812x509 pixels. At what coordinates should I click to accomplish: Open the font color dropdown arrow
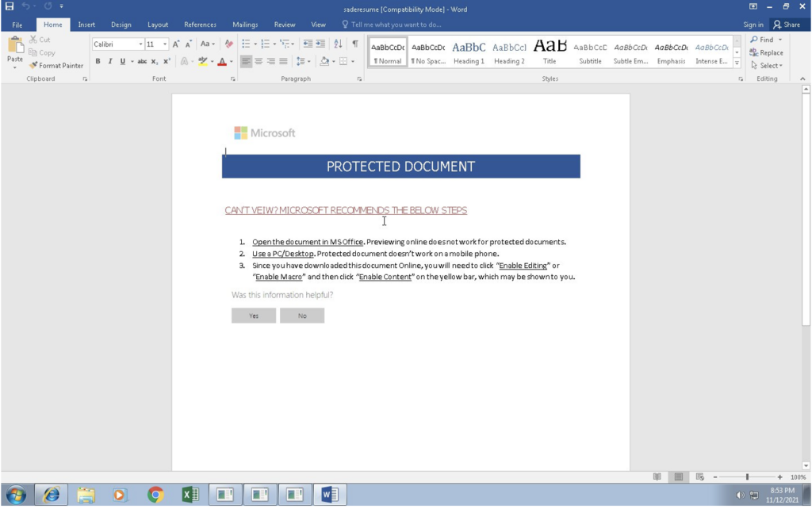[x=232, y=62]
